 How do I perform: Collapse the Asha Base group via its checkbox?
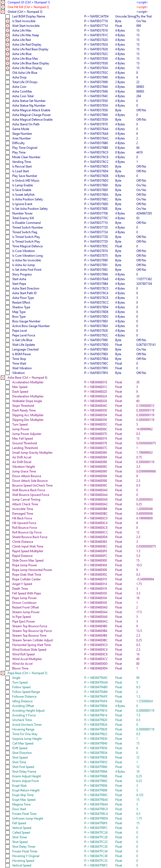pyautogui.click(x=3, y=378)
